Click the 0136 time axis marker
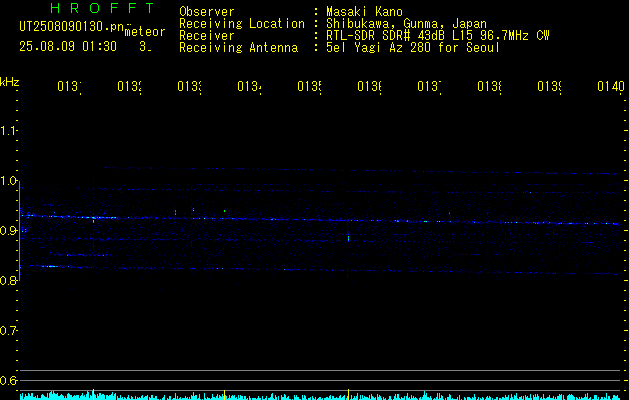Screen dimensions: 629x400 click(369, 86)
